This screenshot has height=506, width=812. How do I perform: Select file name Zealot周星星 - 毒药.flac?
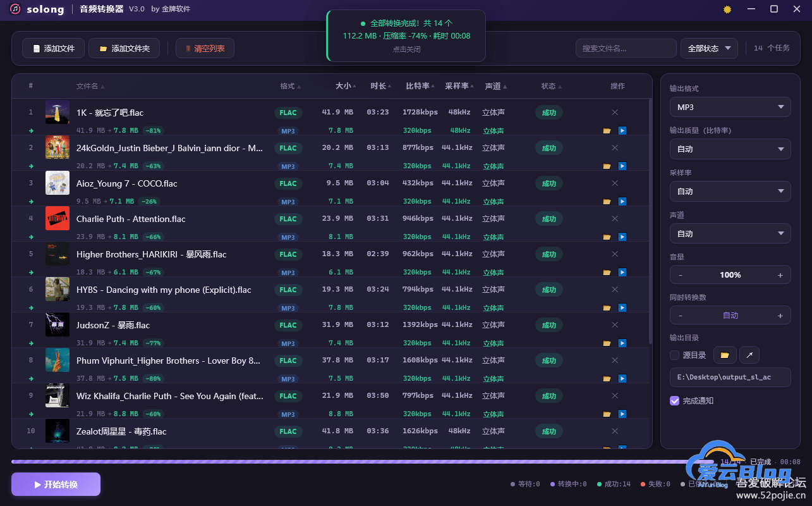(x=121, y=431)
